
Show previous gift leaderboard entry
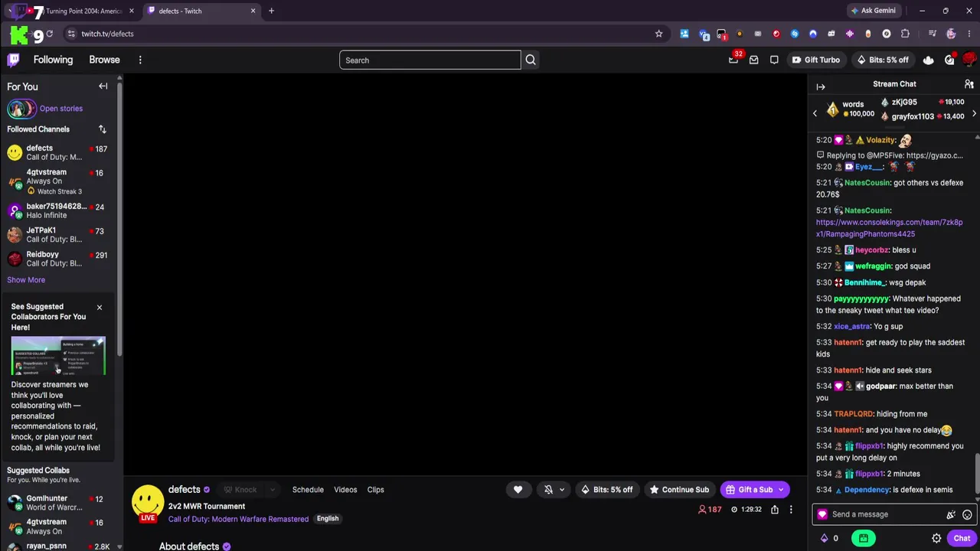(x=815, y=113)
